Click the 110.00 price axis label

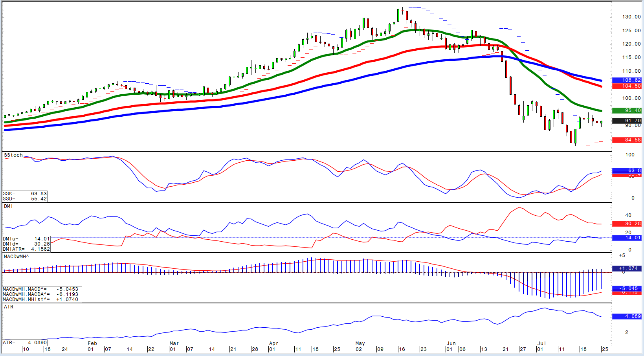[x=631, y=71]
